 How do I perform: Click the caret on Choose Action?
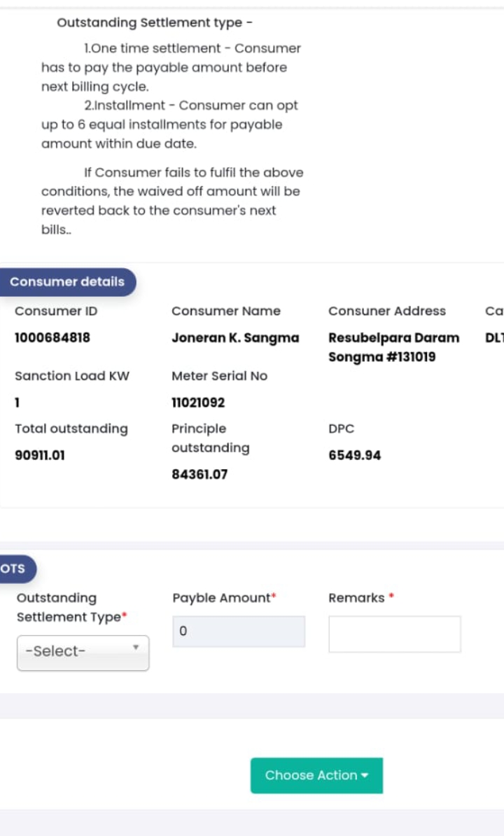tap(365, 775)
